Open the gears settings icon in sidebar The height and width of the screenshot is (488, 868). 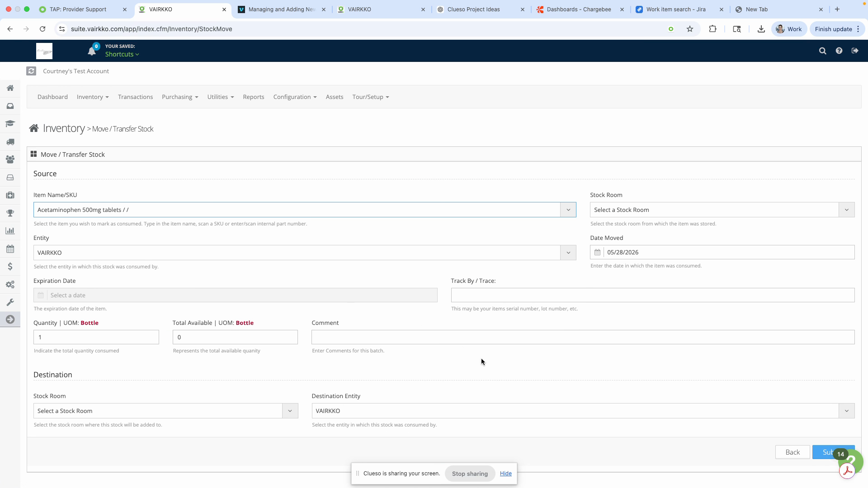point(10,285)
